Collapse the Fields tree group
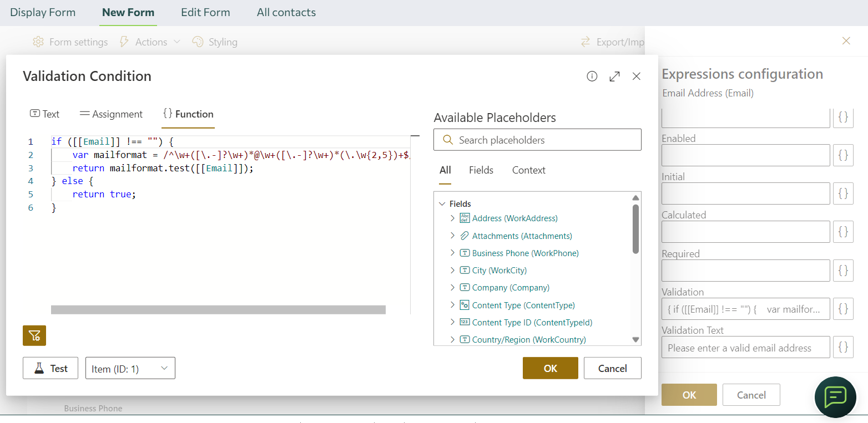The image size is (868, 423). point(442,204)
